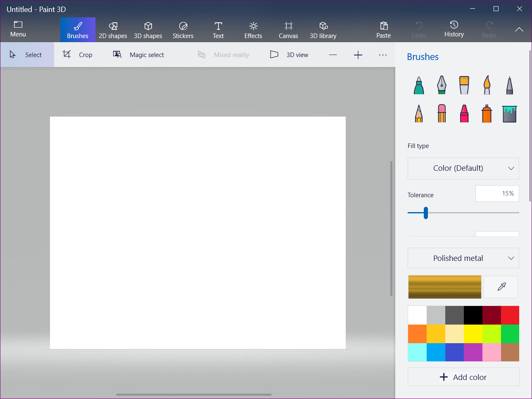Viewport: 532px width, 399px height.
Task: Expand the Fill type Color (Default) dropdown
Action: pyautogui.click(x=463, y=168)
